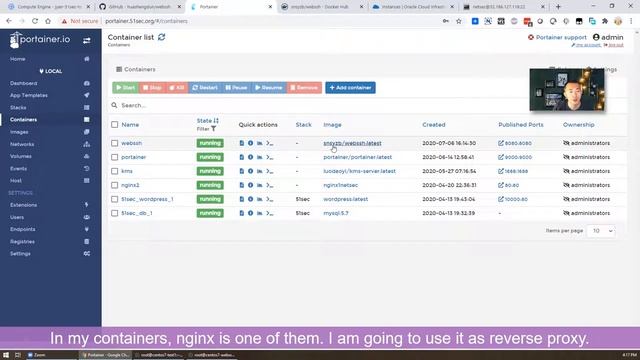Open the wordpress:latest image link
Viewport: 640px width, 360px height.
pyautogui.click(x=346, y=199)
